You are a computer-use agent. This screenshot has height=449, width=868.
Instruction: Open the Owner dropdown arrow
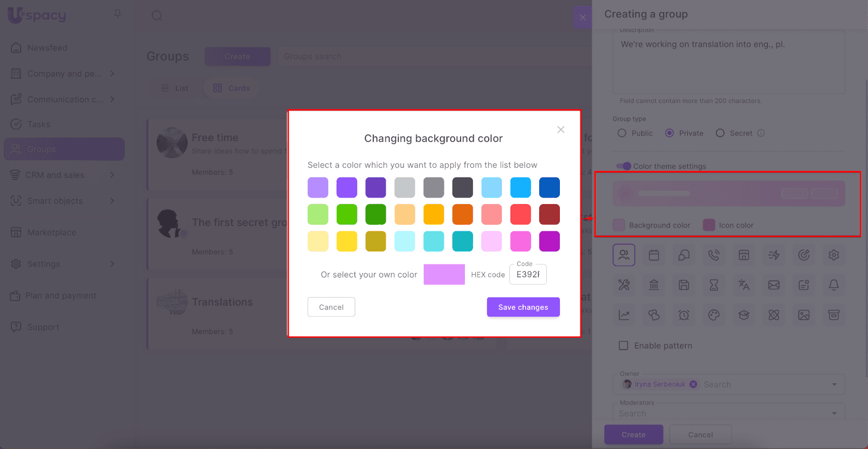834,384
